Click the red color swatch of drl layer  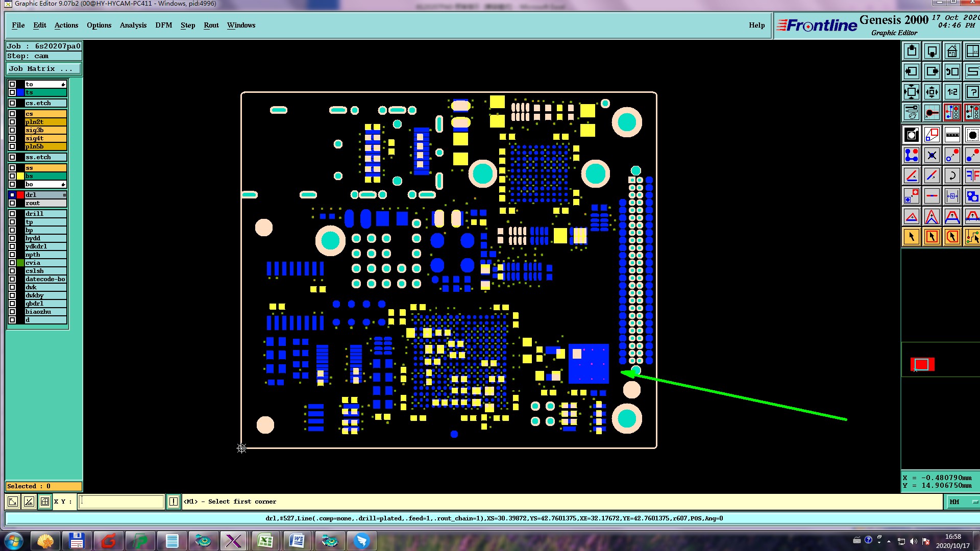pyautogui.click(x=20, y=195)
